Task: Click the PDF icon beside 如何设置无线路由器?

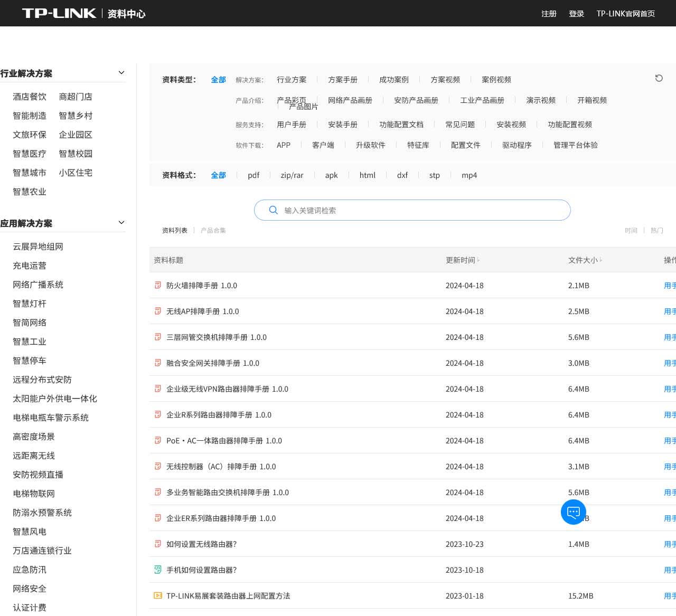Action: click(x=157, y=544)
